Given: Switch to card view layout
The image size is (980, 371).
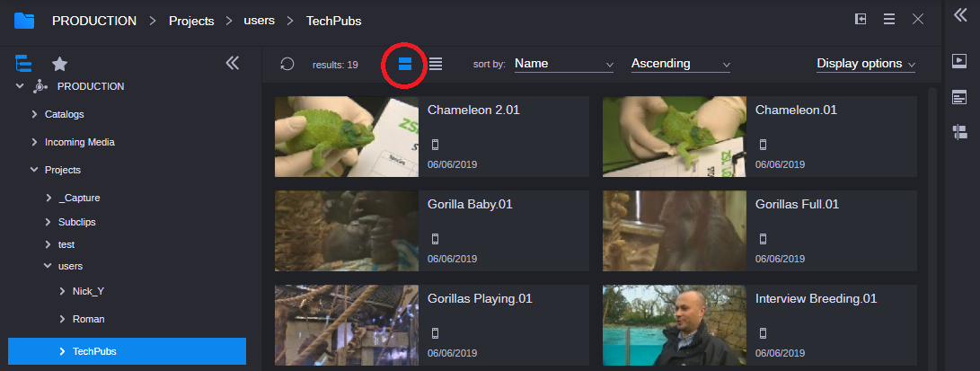Looking at the screenshot, I should pyautogui.click(x=404, y=64).
